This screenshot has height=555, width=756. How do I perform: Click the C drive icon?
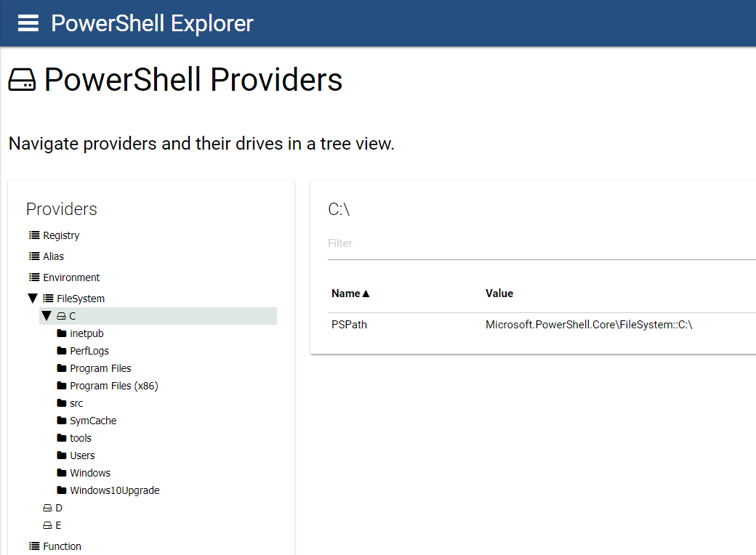click(x=61, y=316)
